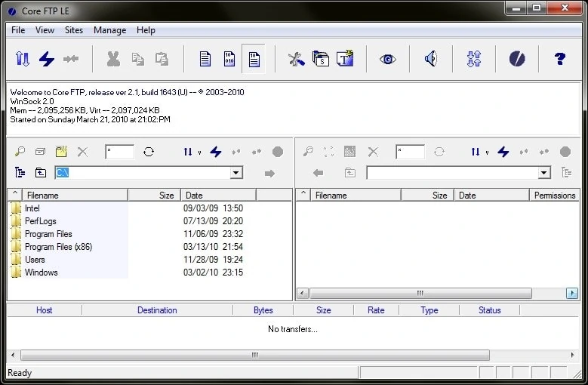Select binary transfer mode icon with 1010
This screenshot has height=385, width=588.
click(x=229, y=59)
